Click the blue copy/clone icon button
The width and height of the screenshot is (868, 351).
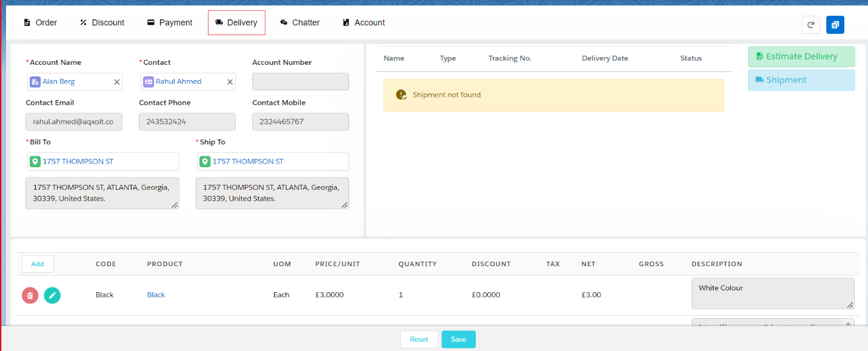point(835,25)
